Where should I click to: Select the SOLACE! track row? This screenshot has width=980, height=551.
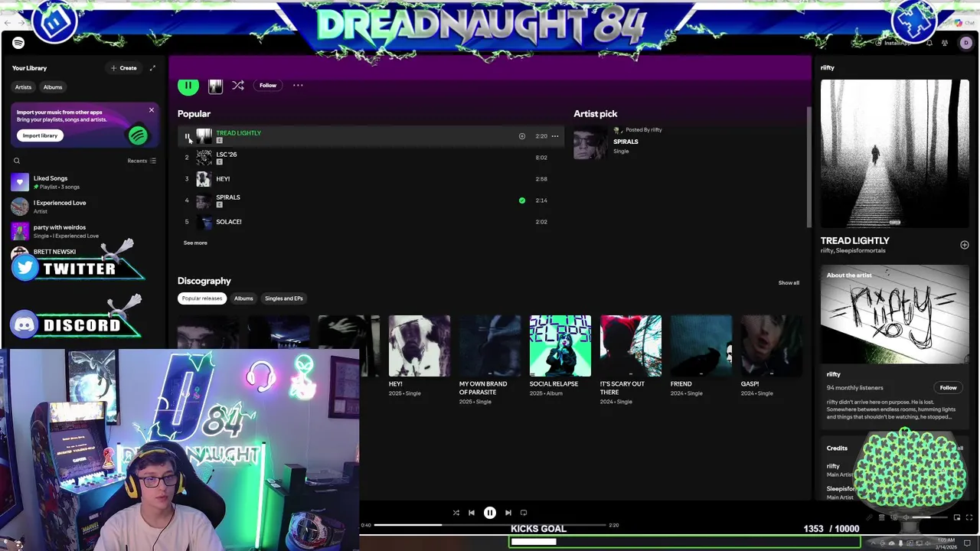[371, 222]
